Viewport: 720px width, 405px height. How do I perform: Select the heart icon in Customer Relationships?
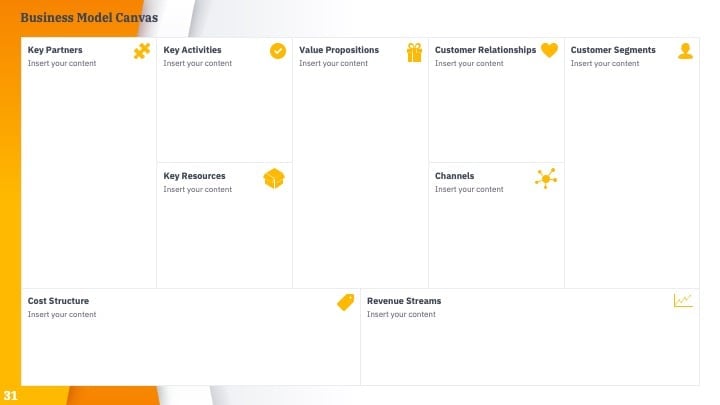549,50
